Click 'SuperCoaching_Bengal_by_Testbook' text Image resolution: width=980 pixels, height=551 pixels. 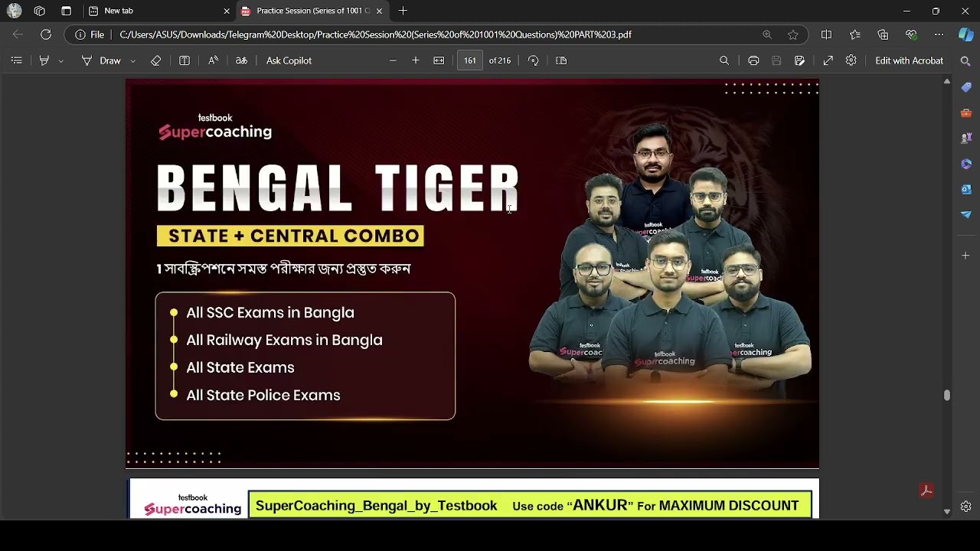click(x=376, y=506)
